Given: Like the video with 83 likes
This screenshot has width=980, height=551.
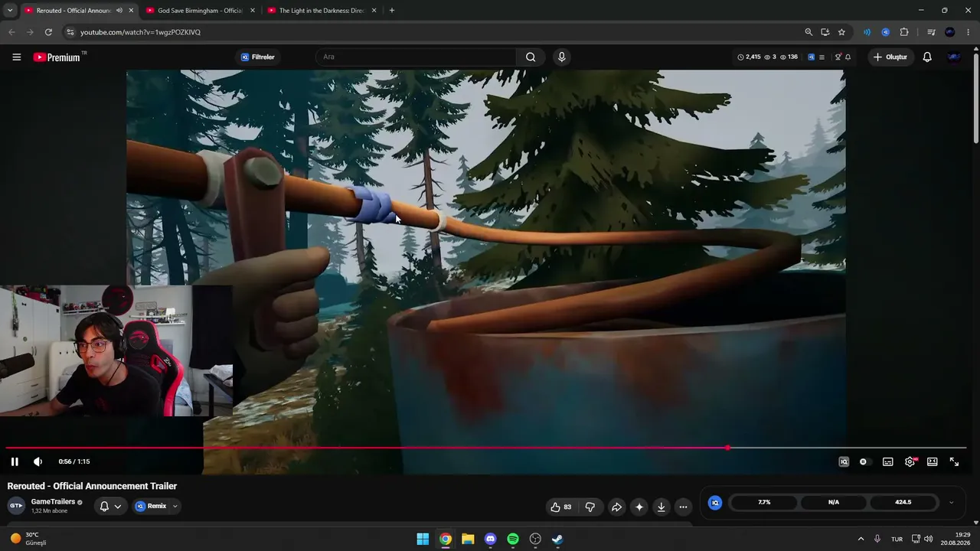Looking at the screenshot, I should pyautogui.click(x=561, y=507).
